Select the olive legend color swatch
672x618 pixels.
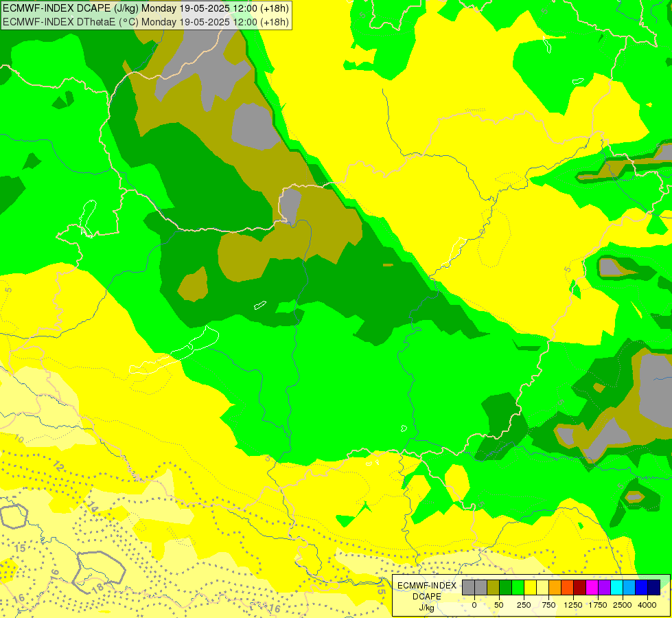[494, 588]
